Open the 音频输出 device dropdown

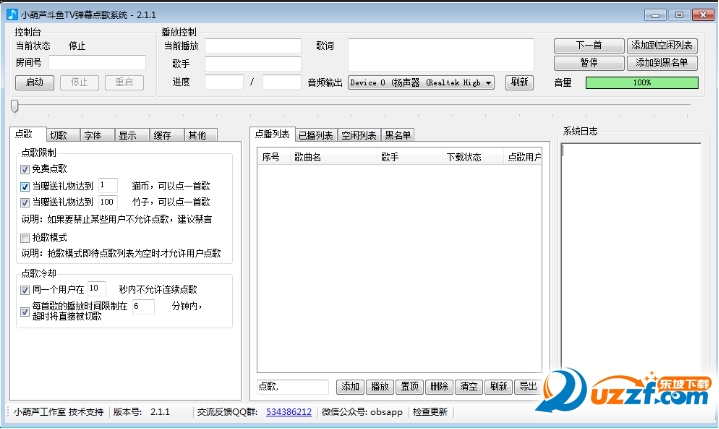[x=421, y=83]
